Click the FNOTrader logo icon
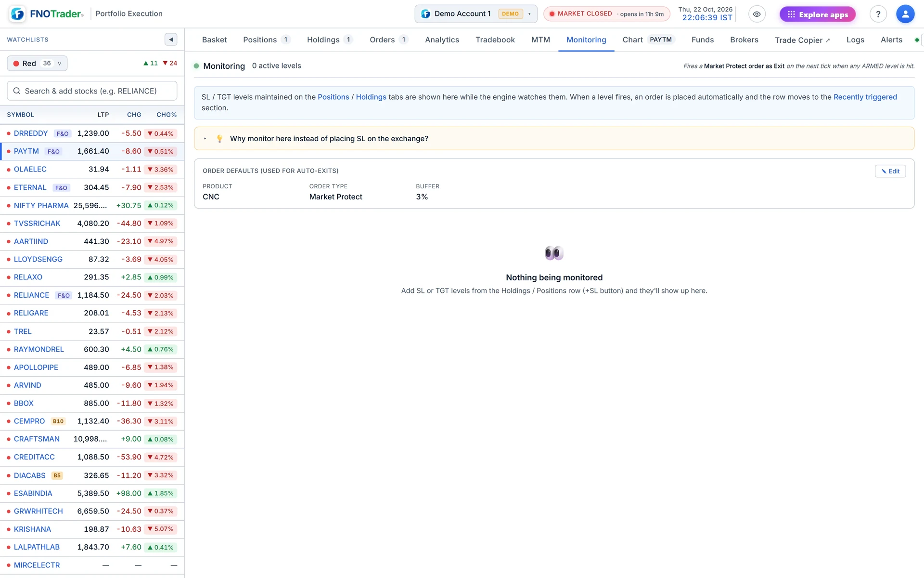The image size is (924, 578). pyautogui.click(x=17, y=14)
